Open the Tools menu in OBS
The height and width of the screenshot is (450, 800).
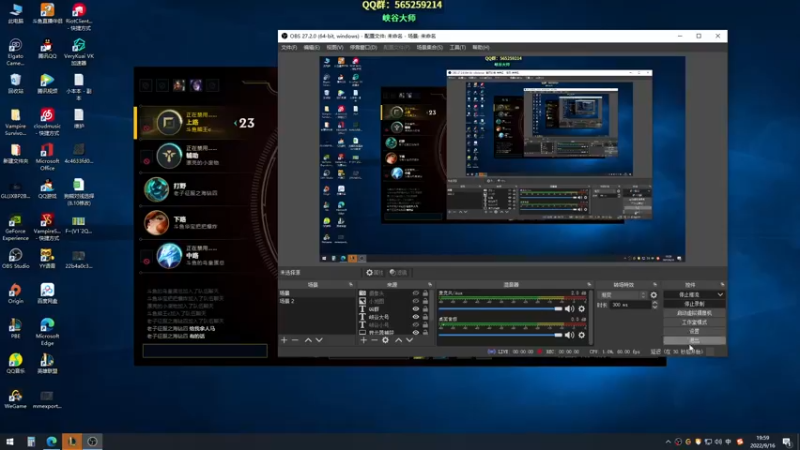coord(458,47)
